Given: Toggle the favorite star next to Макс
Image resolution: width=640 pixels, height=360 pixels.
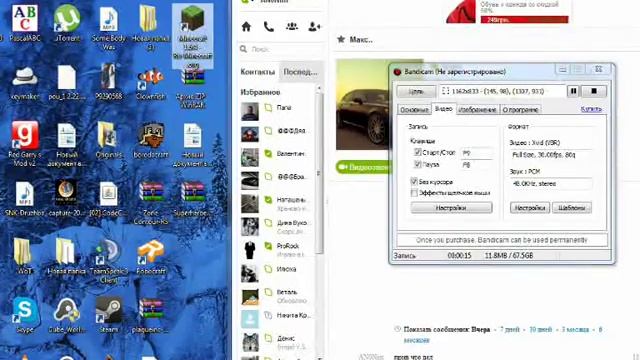Looking at the screenshot, I should [x=341, y=39].
